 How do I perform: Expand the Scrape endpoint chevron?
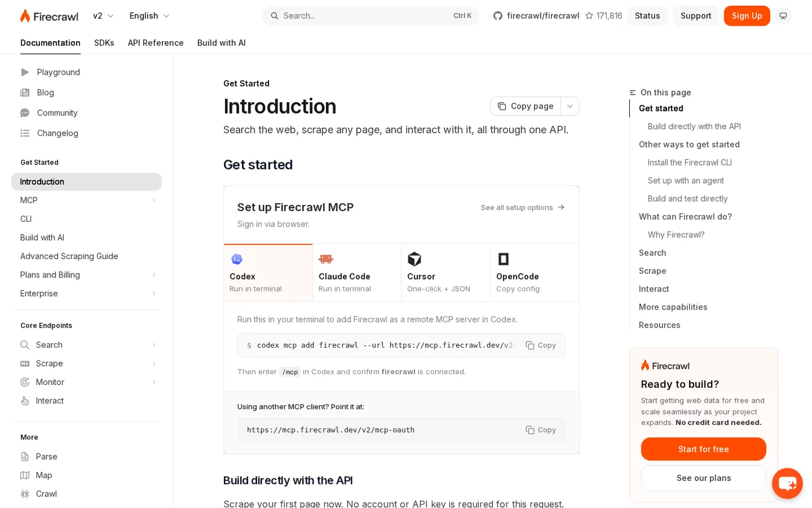154,363
